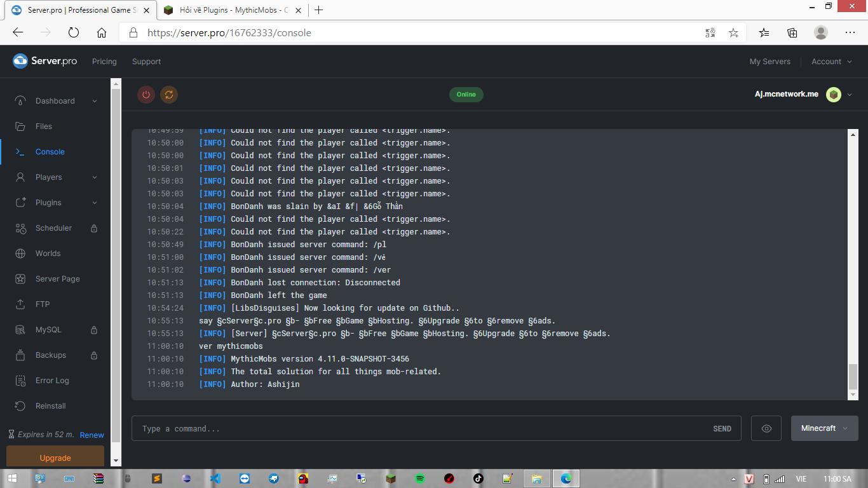868x488 pixels.
Task: Click the Aj.mcnetwork.me server name
Action: pos(787,94)
